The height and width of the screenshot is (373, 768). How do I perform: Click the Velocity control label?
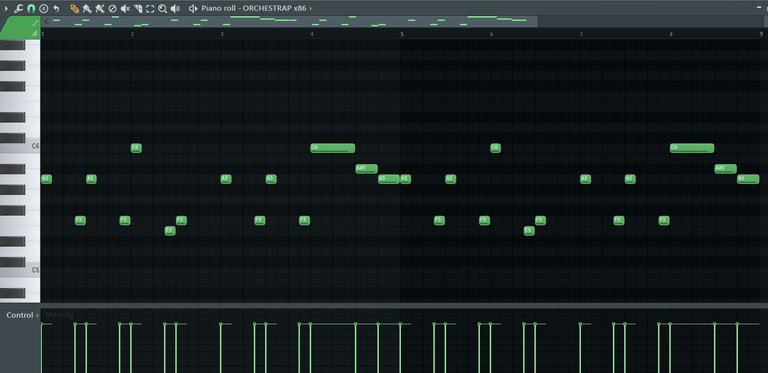point(59,315)
